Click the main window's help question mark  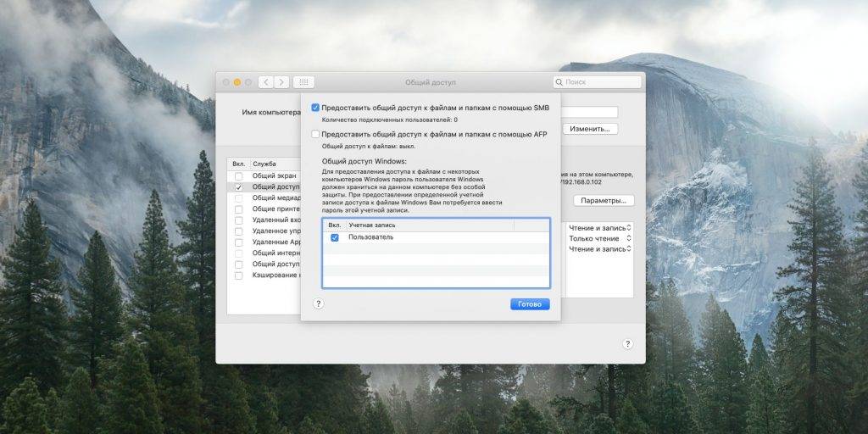click(x=627, y=344)
